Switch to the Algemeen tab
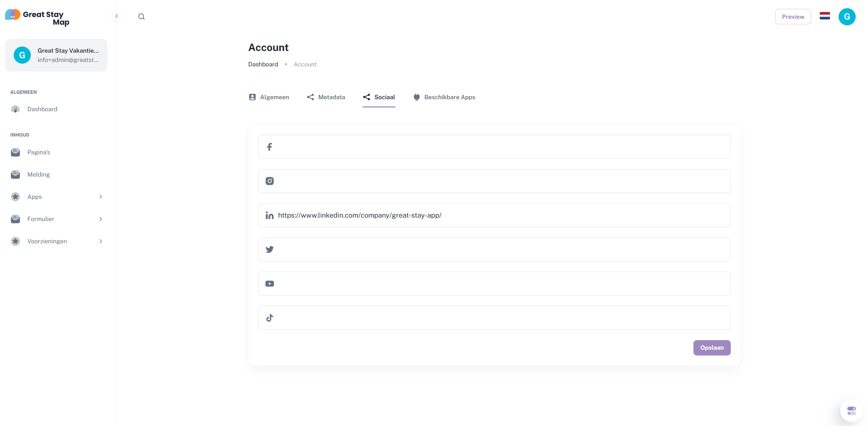Image resolution: width=868 pixels, height=426 pixels. click(x=269, y=97)
